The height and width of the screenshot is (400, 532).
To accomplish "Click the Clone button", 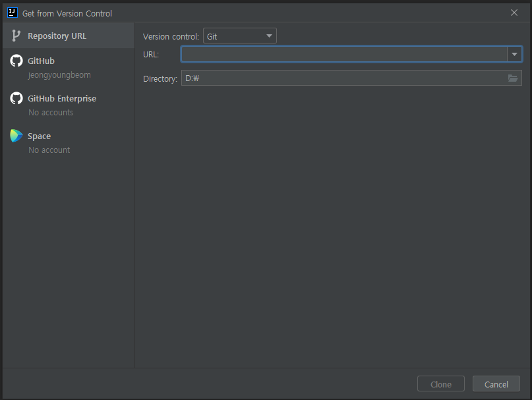I will pos(441,384).
